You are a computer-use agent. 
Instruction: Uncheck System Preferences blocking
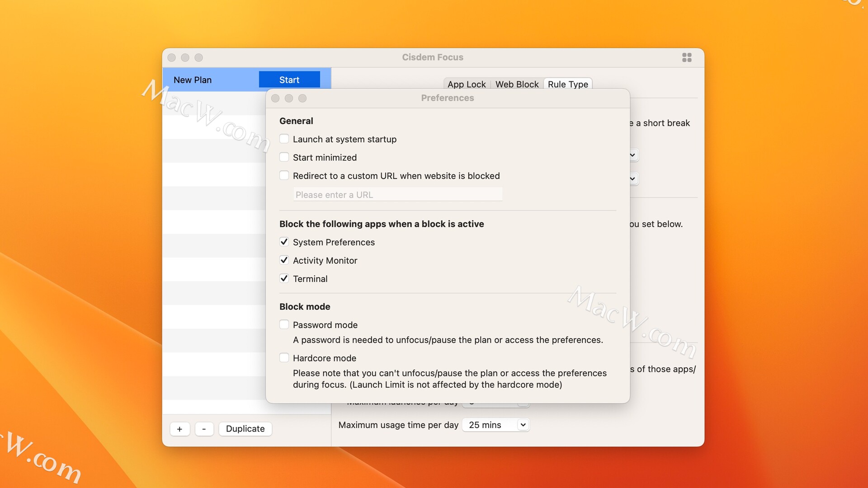pos(284,242)
